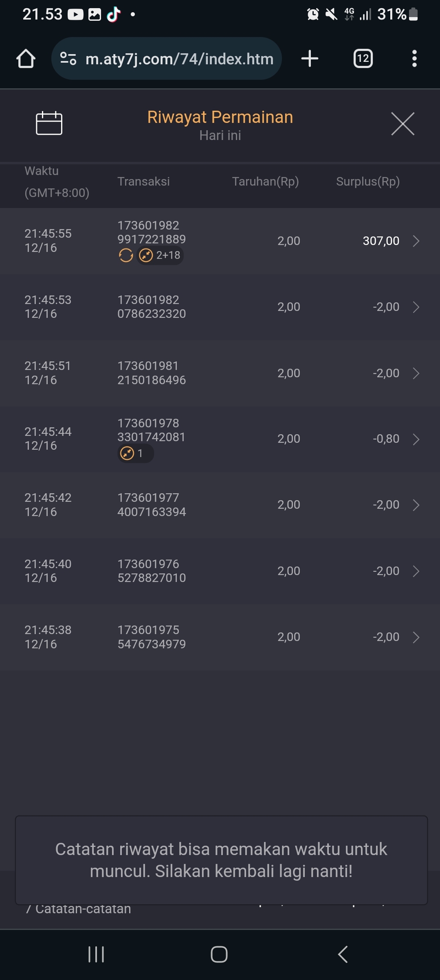Expand the 21:45:38 history entry
Screen dimensions: 440x980
click(416, 637)
